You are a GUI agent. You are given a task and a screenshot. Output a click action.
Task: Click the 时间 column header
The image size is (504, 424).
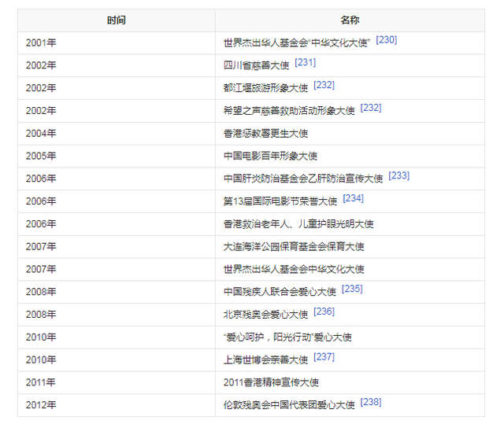(x=117, y=20)
